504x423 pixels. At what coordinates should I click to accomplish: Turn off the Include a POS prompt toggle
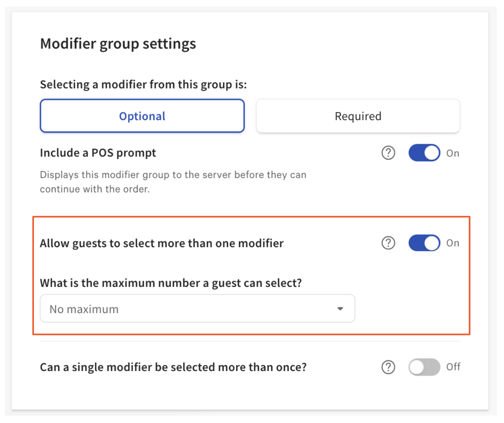(424, 153)
